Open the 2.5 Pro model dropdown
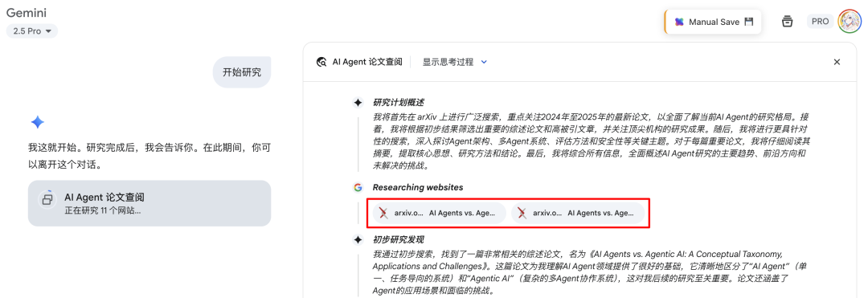The image size is (868, 298). pyautogui.click(x=32, y=31)
